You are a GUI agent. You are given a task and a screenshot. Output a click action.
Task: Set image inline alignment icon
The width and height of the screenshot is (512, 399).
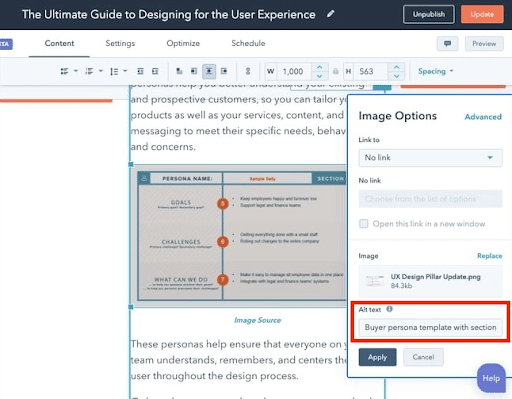click(x=179, y=71)
